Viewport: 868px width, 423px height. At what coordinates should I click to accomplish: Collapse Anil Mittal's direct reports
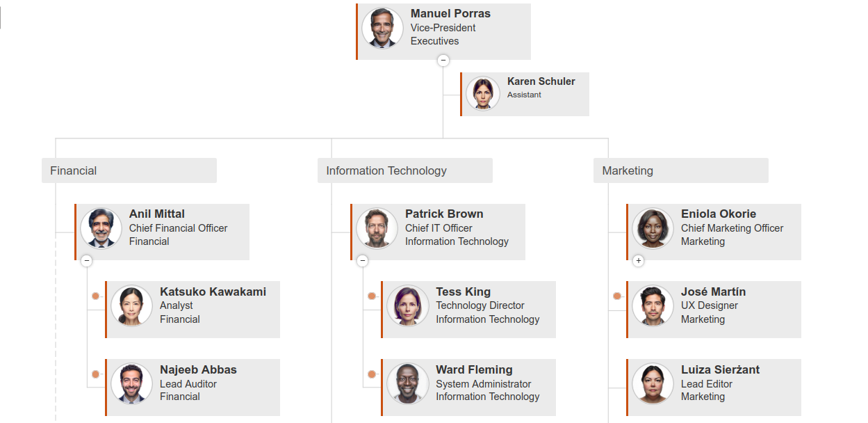coord(87,261)
